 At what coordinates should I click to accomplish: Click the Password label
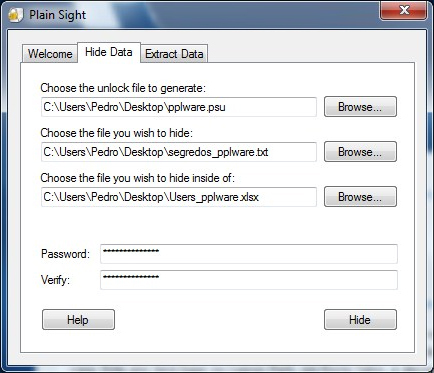[x=65, y=254]
